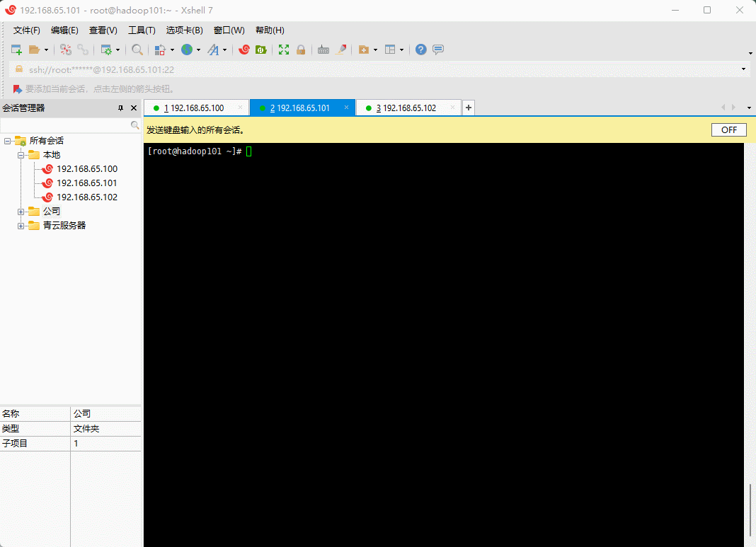Click the ssh address bar field
756x547 pixels.
376,70
